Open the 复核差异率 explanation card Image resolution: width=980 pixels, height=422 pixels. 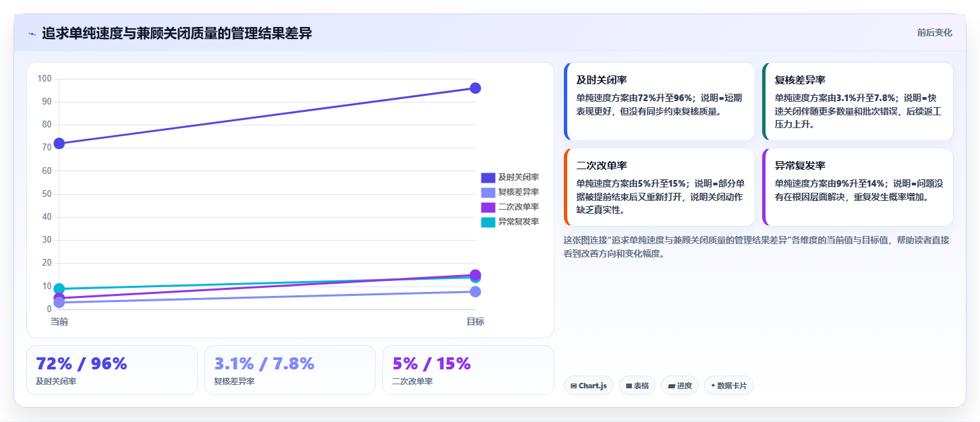pyautogui.click(x=858, y=102)
